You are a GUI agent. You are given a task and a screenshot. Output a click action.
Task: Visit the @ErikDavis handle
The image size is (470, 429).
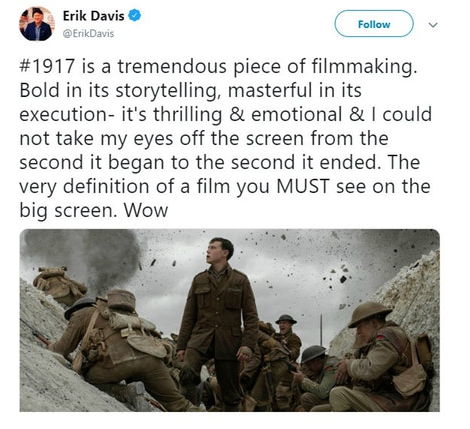click(88, 34)
